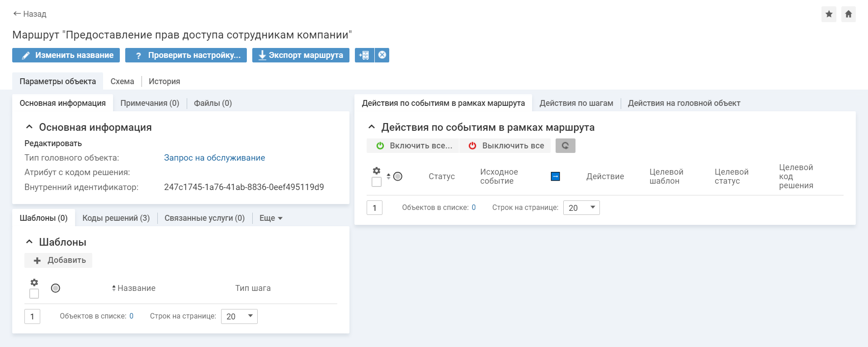Add the route to favorites via star icon
Image resolution: width=868 pixels, height=347 pixels.
click(829, 14)
